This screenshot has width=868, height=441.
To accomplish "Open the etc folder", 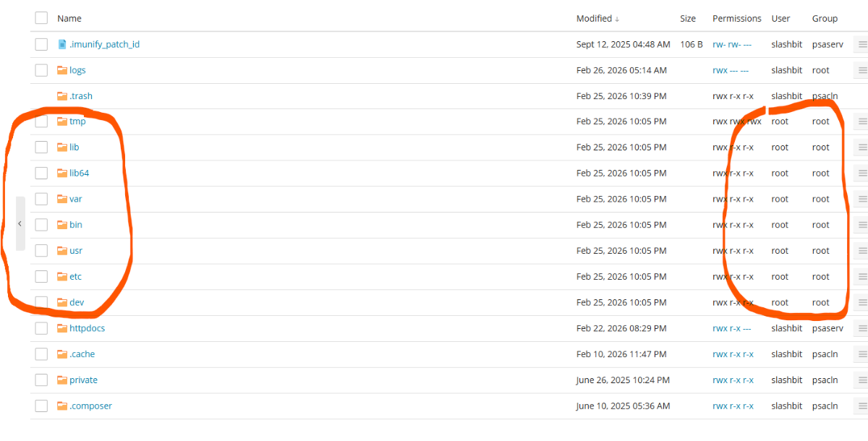I will (x=75, y=277).
